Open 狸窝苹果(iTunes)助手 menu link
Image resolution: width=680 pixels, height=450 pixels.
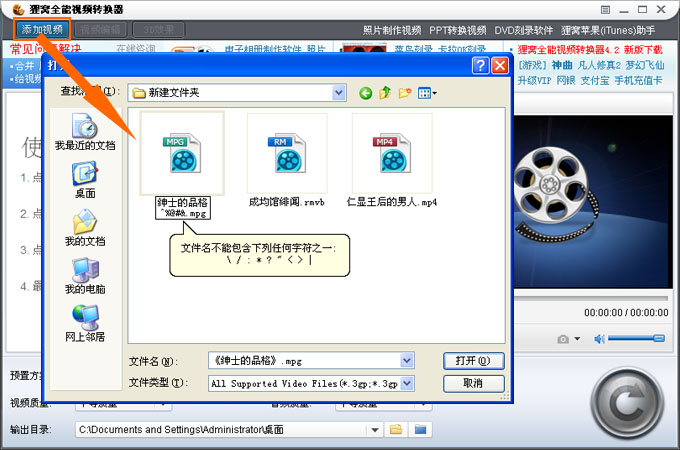tap(608, 30)
